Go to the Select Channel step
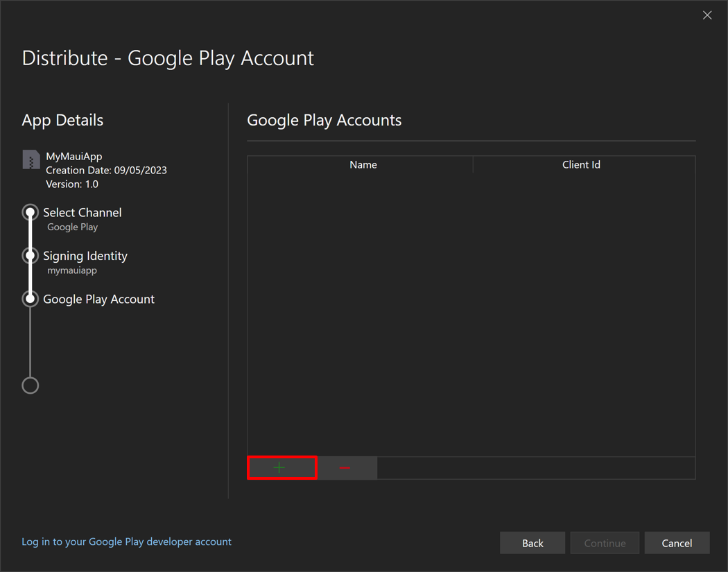 [x=83, y=213]
